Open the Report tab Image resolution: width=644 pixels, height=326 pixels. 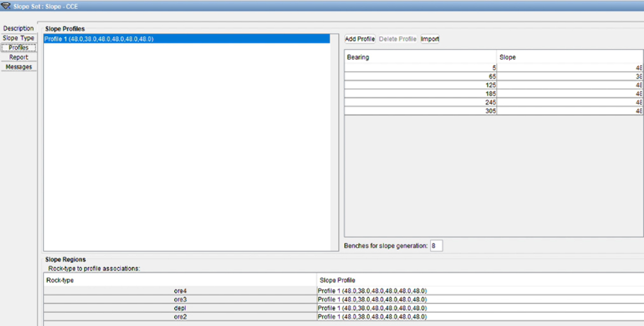(x=18, y=57)
